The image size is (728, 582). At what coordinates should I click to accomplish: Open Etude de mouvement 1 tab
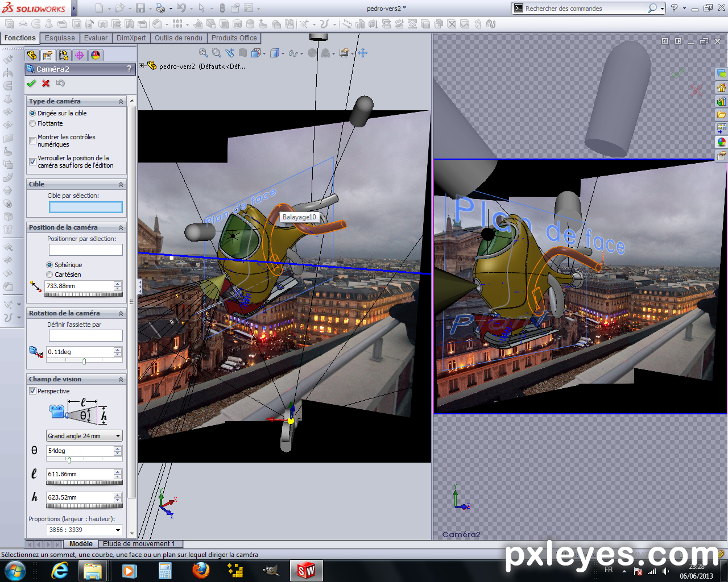pyautogui.click(x=139, y=544)
